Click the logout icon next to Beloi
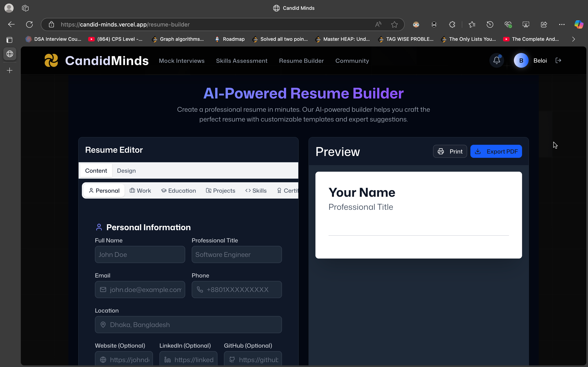Viewport: 588px width, 367px height. 558,60
